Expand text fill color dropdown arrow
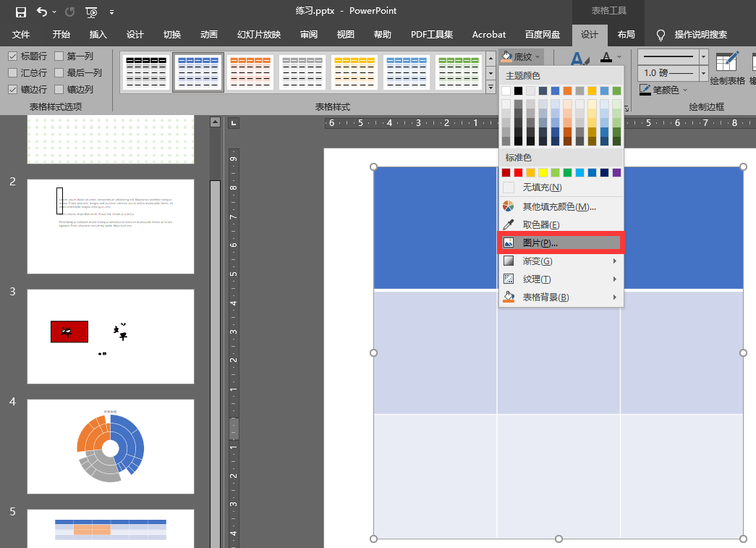Viewport: 756px width, 548px height. (619, 57)
